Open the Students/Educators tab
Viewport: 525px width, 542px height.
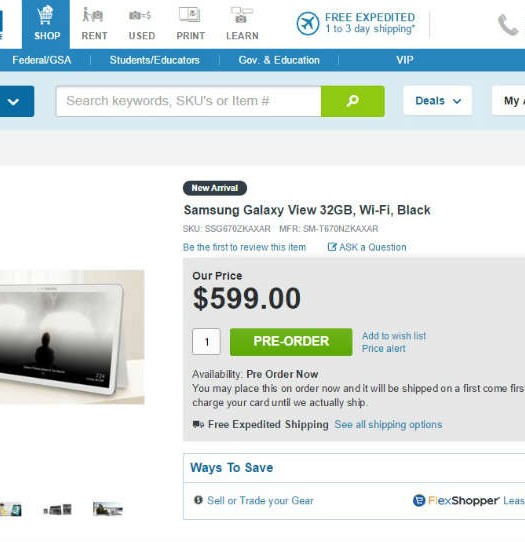[x=154, y=60]
